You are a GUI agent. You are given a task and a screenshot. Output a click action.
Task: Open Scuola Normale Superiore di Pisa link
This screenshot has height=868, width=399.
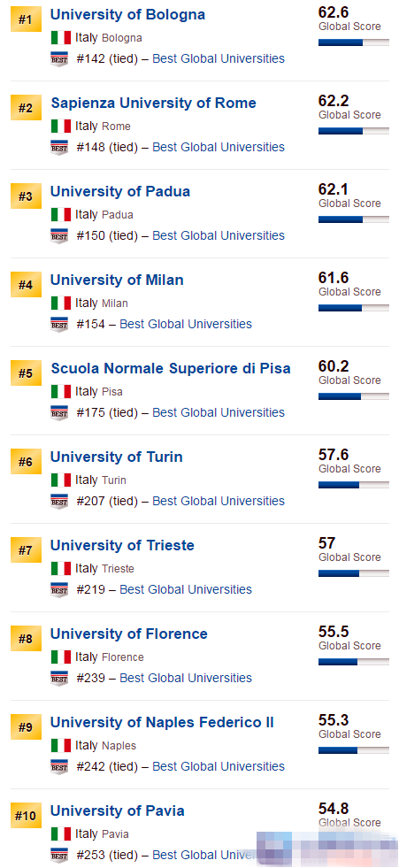click(x=171, y=368)
